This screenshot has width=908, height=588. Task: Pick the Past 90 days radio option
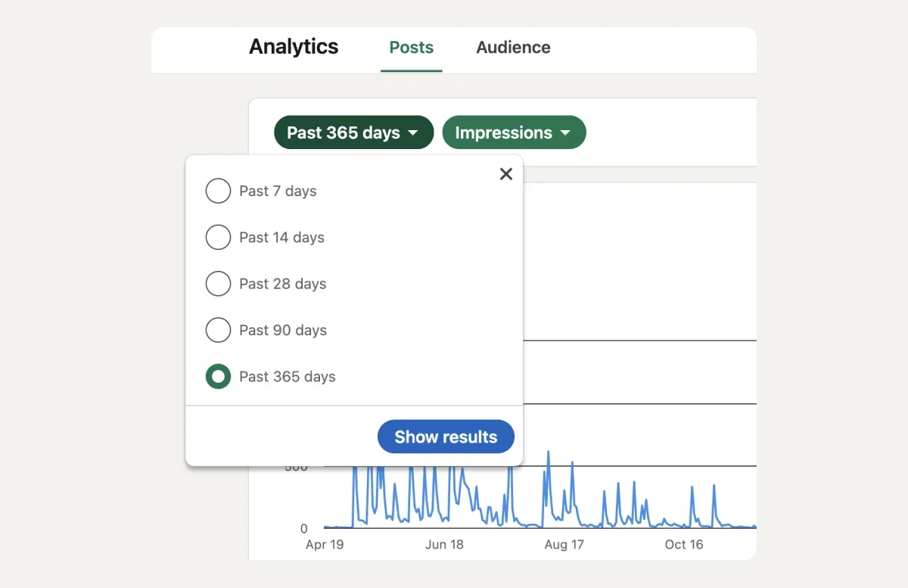(218, 330)
